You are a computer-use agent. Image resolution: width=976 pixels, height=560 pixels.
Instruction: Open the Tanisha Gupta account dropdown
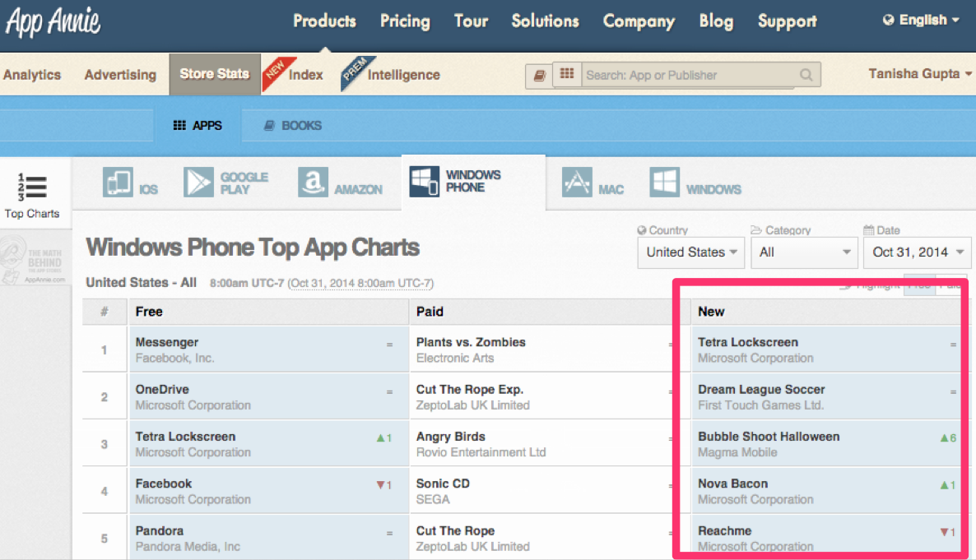tap(920, 73)
